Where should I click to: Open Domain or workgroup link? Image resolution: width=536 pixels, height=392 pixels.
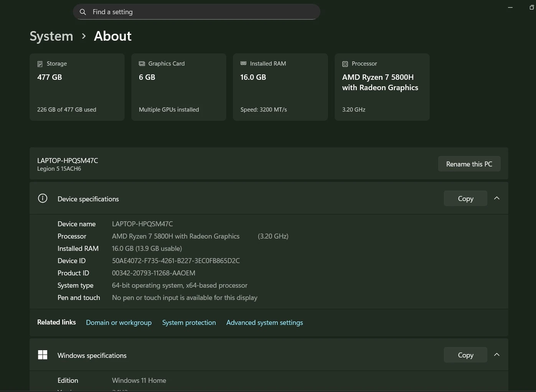click(119, 323)
